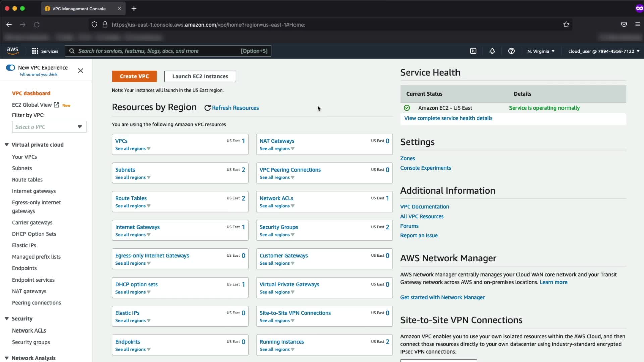
Task: Open the notifications bell icon
Action: click(x=492, y=51)
